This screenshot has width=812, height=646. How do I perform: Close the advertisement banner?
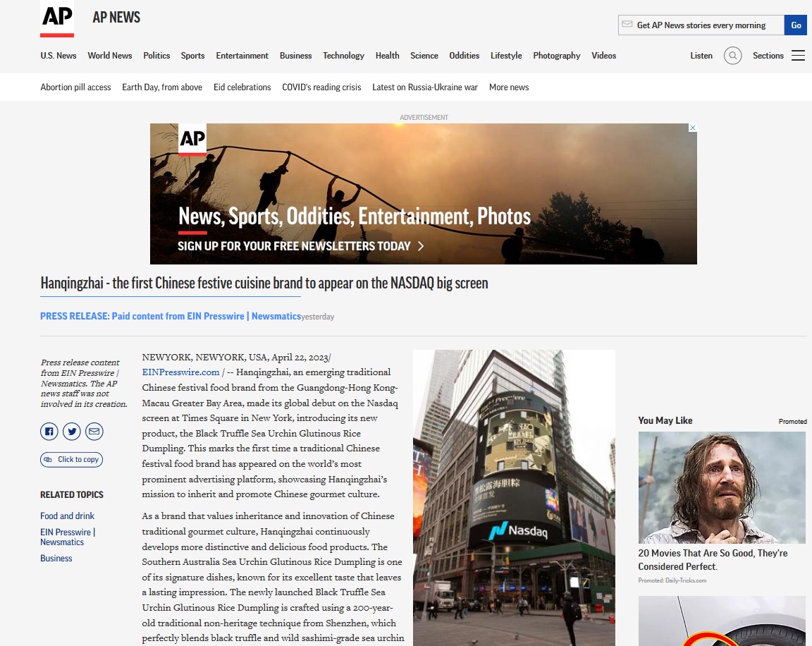[692, 128]
